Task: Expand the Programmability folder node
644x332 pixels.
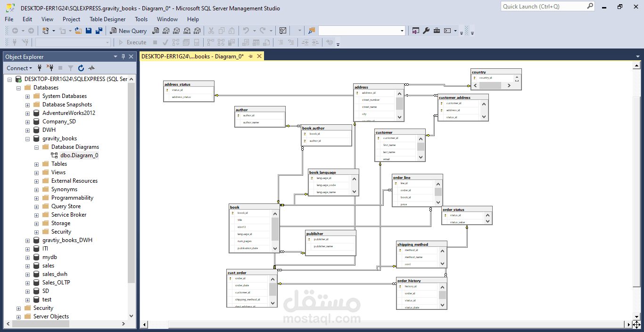Action: pyautogui.click(x=37, y=198)
